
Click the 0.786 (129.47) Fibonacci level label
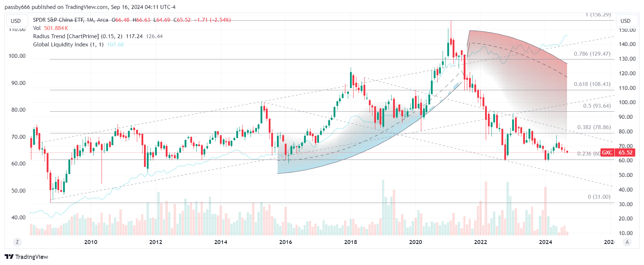[x=592, y=54]
